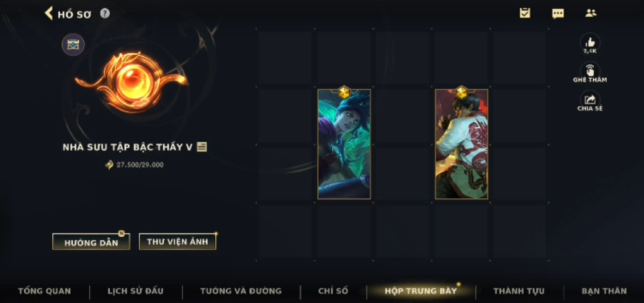Select the Bạn Thân tab
This screenshot has height=303, width=644.
[x=604, y=291]
